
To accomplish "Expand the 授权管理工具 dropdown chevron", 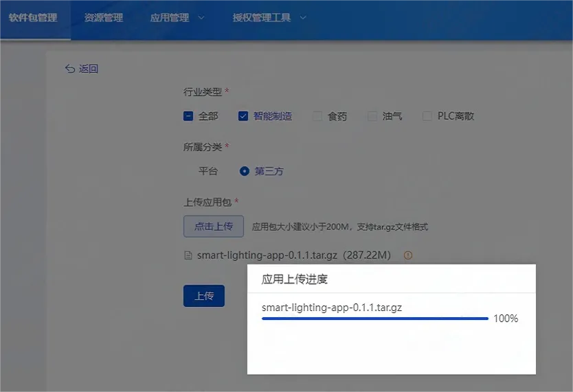I will pyautogui.click(x=303, y=18).
